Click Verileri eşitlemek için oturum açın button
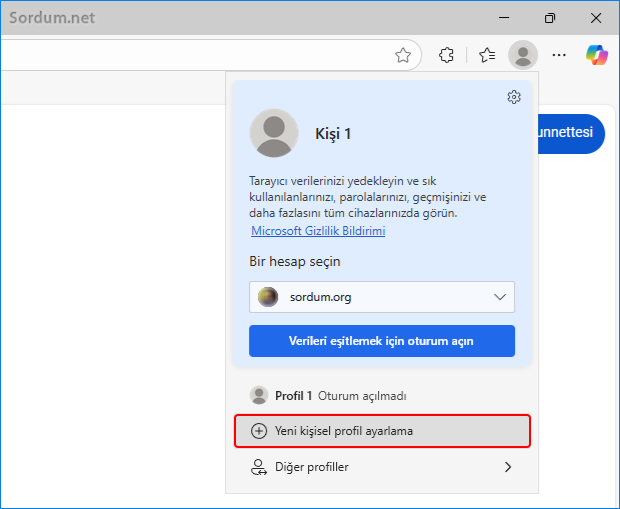The image size is (620, 509). (x=382, y=341)
